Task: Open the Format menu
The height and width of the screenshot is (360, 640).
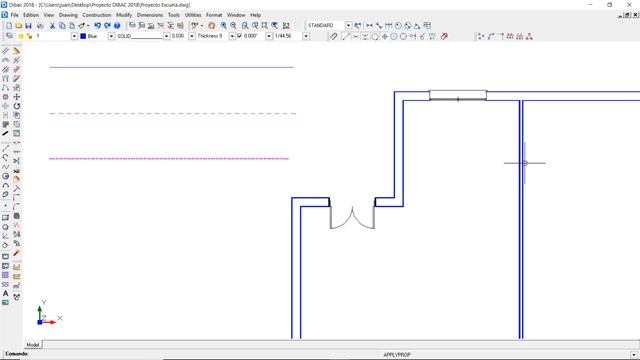Action: tap(214, 15)
